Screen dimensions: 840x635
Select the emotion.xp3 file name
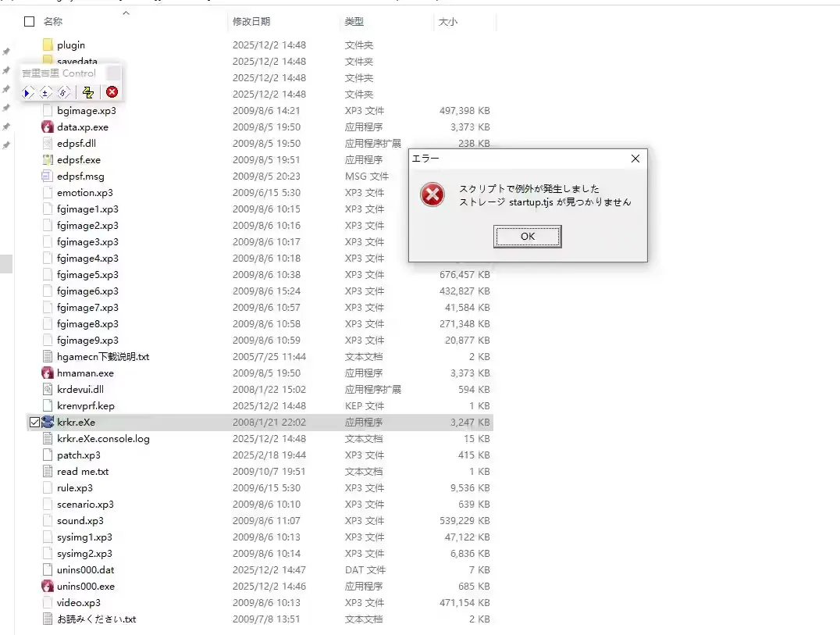point(85,192)
